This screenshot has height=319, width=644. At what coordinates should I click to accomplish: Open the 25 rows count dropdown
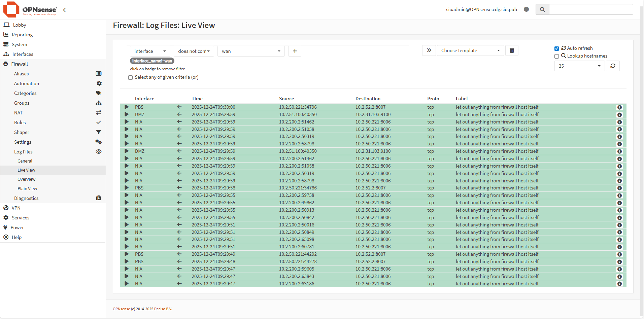coord(579,66)
